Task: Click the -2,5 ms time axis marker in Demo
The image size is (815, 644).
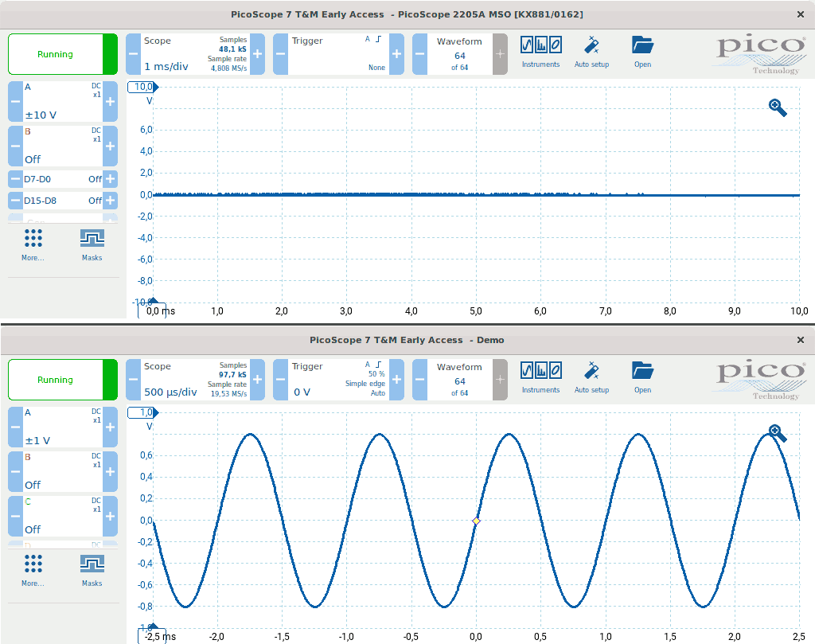Action: (x=152, y=635)
